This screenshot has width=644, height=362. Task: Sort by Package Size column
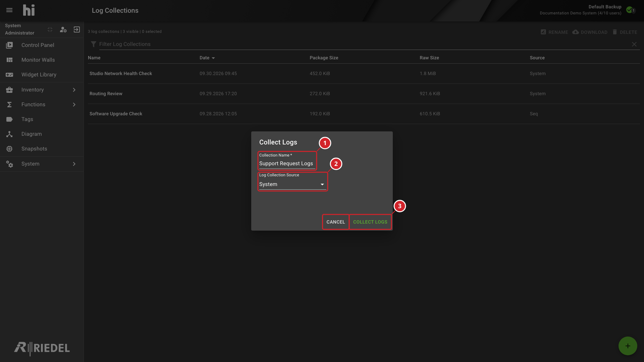324,58
